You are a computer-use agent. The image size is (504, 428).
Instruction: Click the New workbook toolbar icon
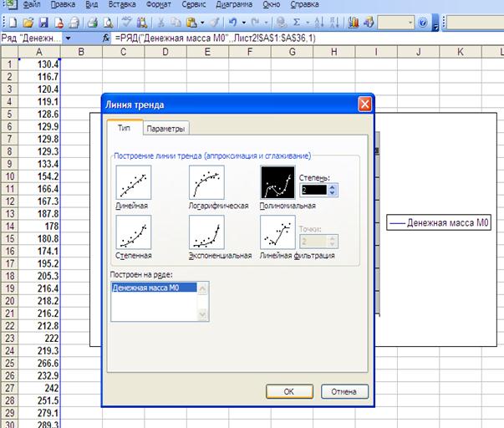[x=13, y=23]
